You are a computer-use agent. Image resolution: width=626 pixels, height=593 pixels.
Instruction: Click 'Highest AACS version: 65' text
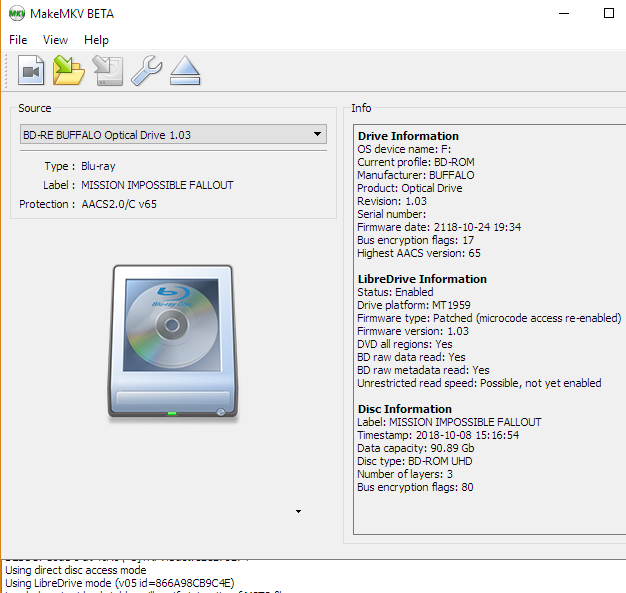tap(419, 253)
